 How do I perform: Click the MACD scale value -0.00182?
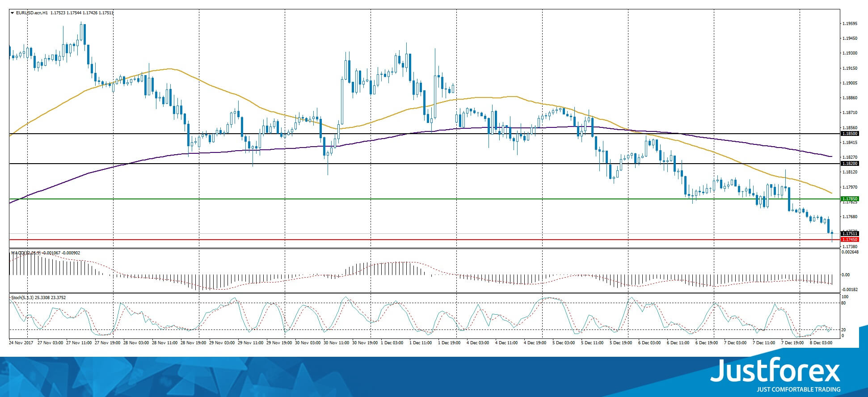click(x=850, y=289)
